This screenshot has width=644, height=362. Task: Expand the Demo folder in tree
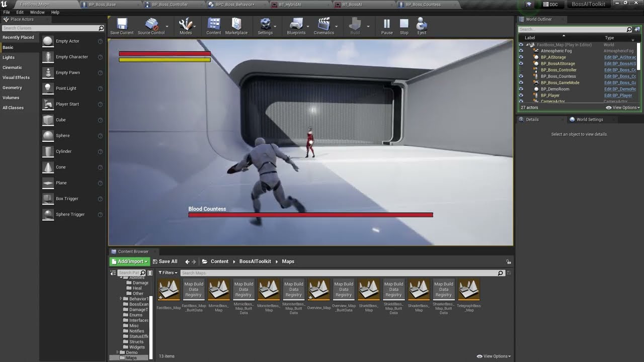pyautogui.click(x=118, y=352)
